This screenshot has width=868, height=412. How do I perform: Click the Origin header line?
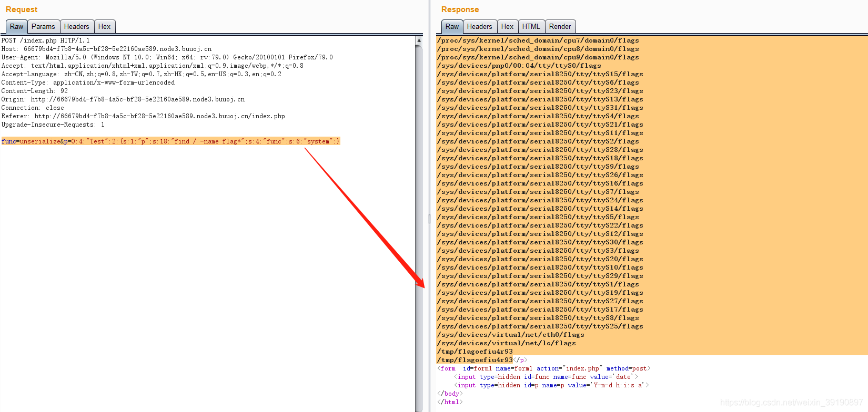(x=123, y=99)
